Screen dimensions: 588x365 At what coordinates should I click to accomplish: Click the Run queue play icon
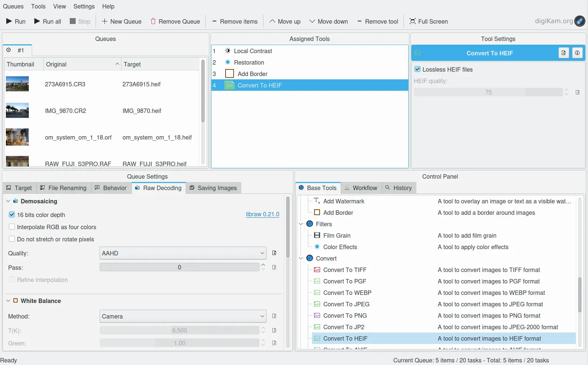(x=9, y=21)
